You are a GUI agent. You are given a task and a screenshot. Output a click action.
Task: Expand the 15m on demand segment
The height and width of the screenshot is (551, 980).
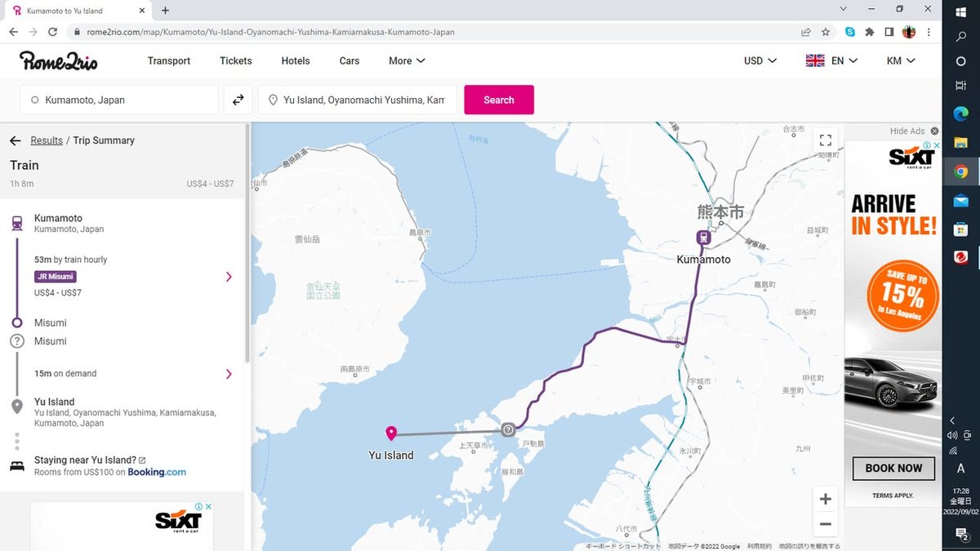[x=229, y=374]
